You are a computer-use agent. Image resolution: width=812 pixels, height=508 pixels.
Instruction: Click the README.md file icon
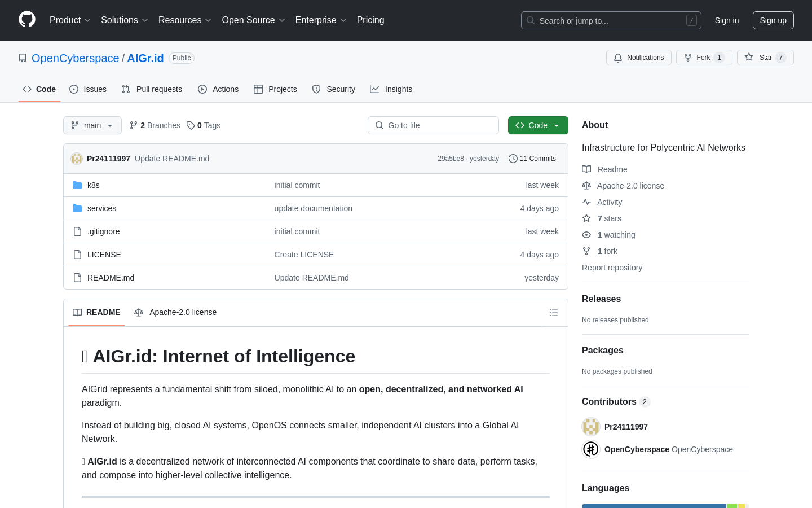(77, 278)
